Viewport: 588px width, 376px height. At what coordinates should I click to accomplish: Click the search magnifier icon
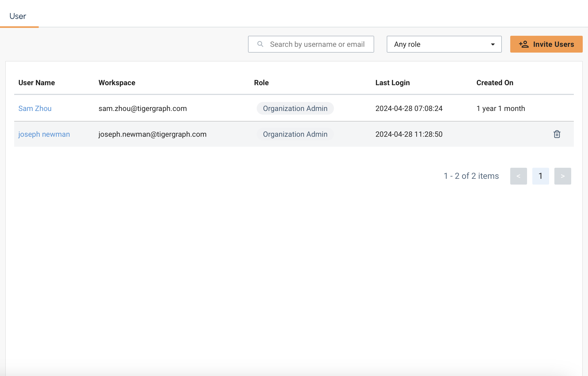(260, 44)
